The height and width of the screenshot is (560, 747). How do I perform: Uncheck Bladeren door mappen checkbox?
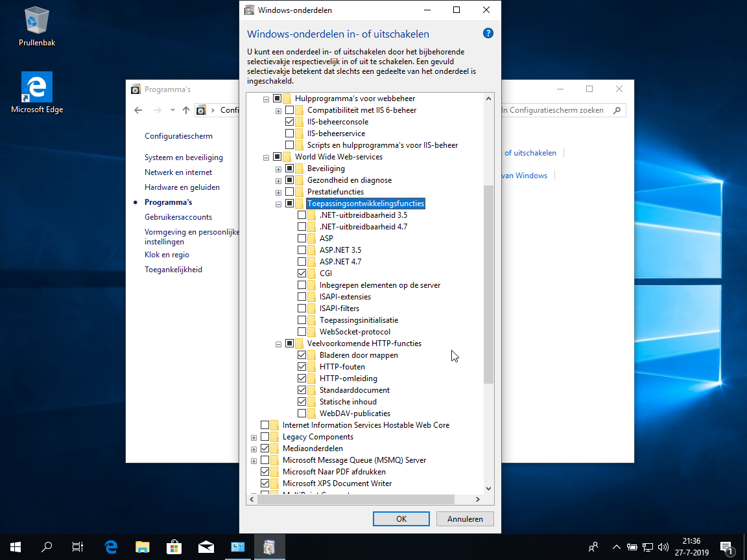point(302,355)
